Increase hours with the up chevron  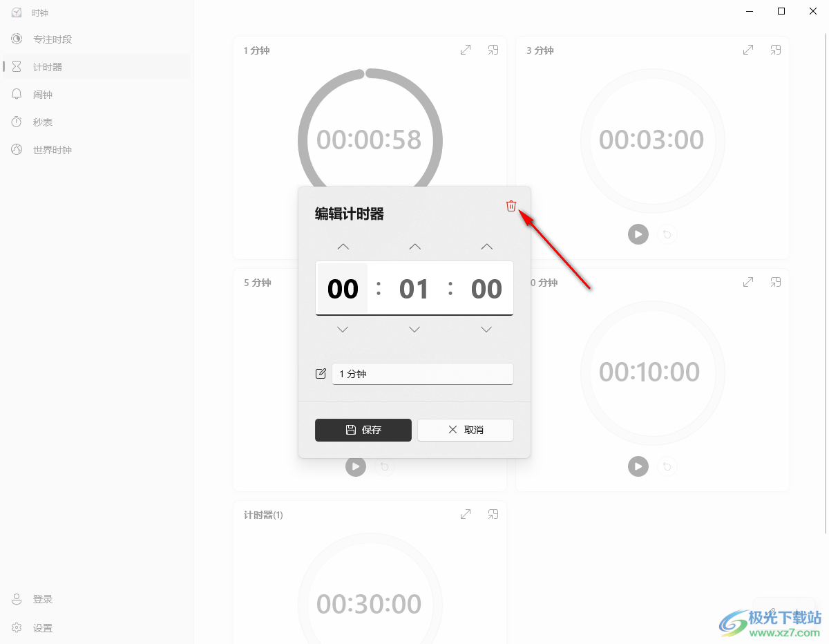pos(343,247)
